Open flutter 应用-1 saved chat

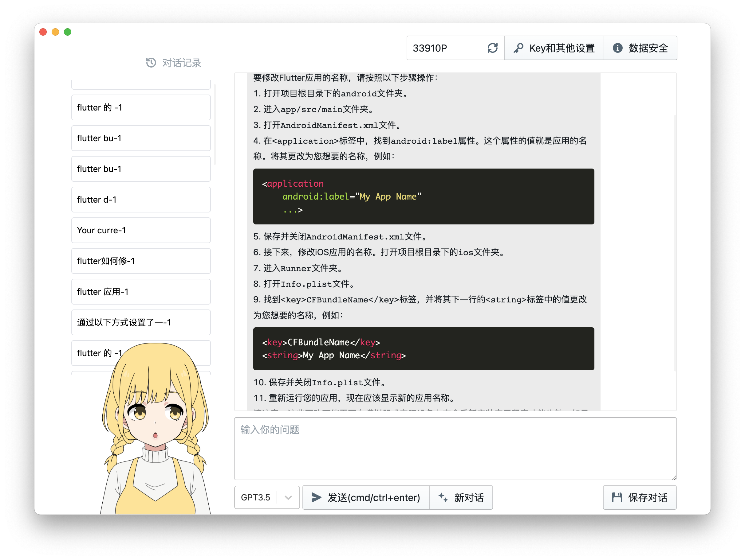coord(141,291)
